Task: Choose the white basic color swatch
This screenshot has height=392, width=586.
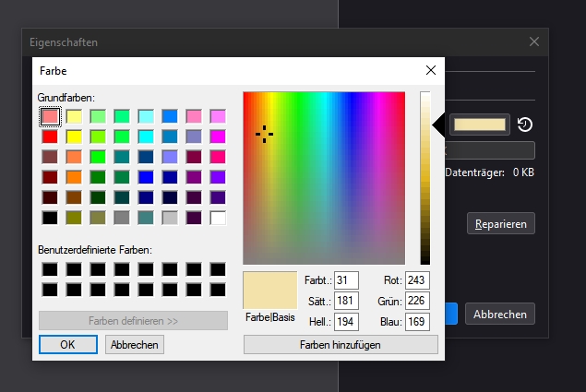Action: [218, 219]
